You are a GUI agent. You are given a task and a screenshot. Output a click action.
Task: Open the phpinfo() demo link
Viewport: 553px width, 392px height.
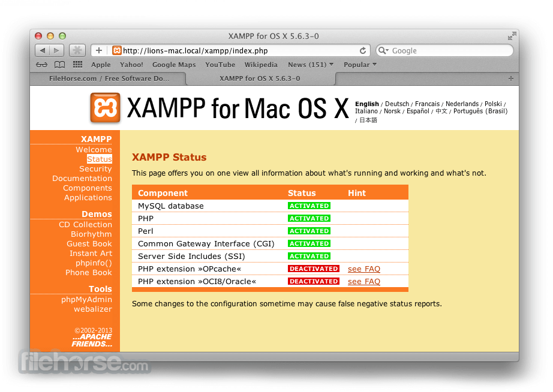click(x=94, y=263)
